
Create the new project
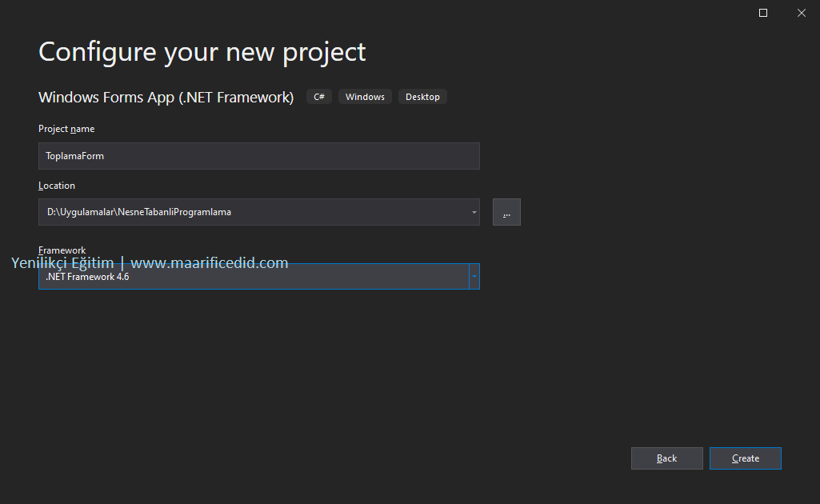(x=746, y=458)
